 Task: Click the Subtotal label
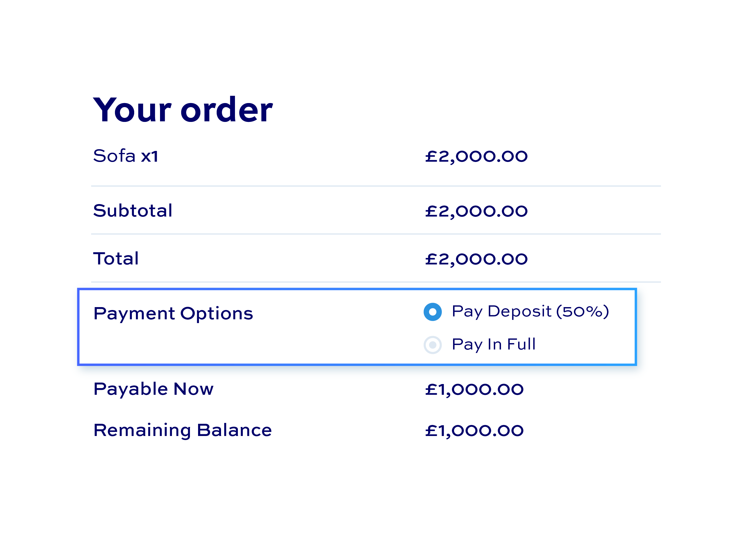[133, 211]
